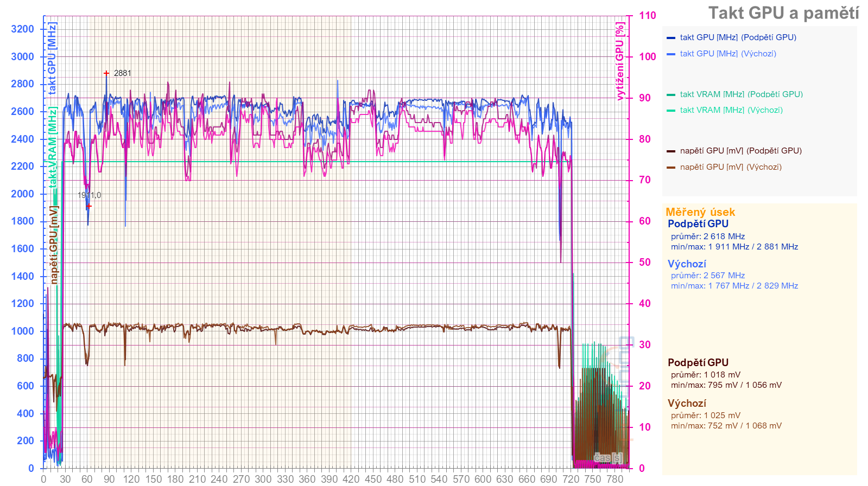The image size is (868, 486).
Task: Click the chart title 'Takt GPU a pamětí'
Action: 783,13
